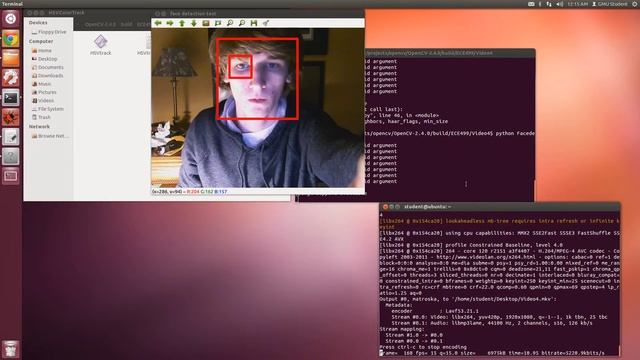Open the sound volume indicator
Screen dimensions: 640x360
559,4
